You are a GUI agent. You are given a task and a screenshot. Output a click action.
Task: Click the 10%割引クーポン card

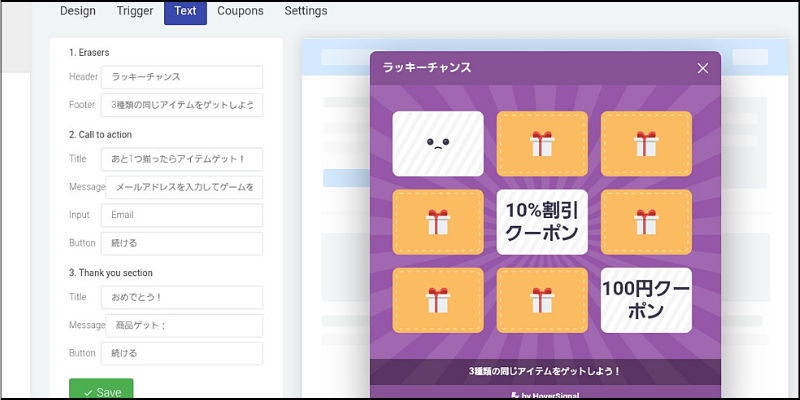(x=542, y=222)
